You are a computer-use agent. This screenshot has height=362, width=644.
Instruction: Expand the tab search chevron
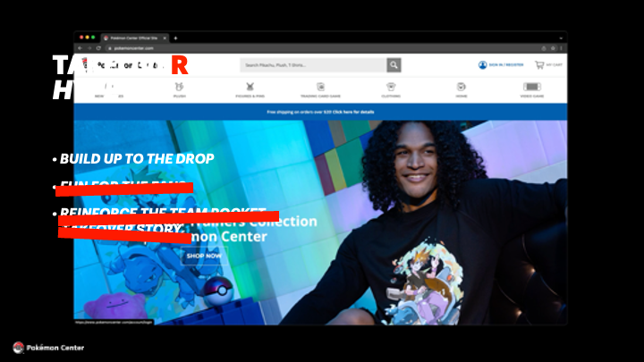pyautogui.click(x=561, y=38)
